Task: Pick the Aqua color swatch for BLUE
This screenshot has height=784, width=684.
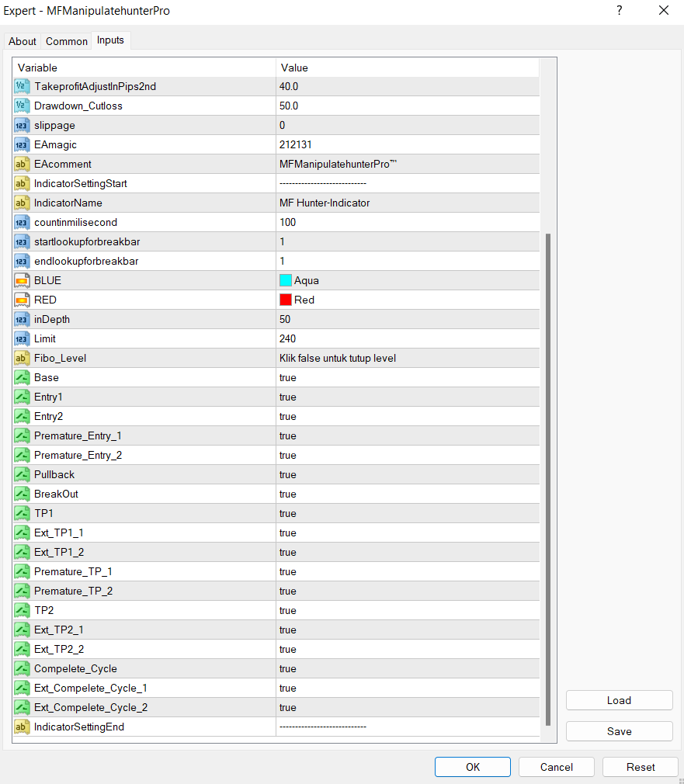Action: click(286, 280)
